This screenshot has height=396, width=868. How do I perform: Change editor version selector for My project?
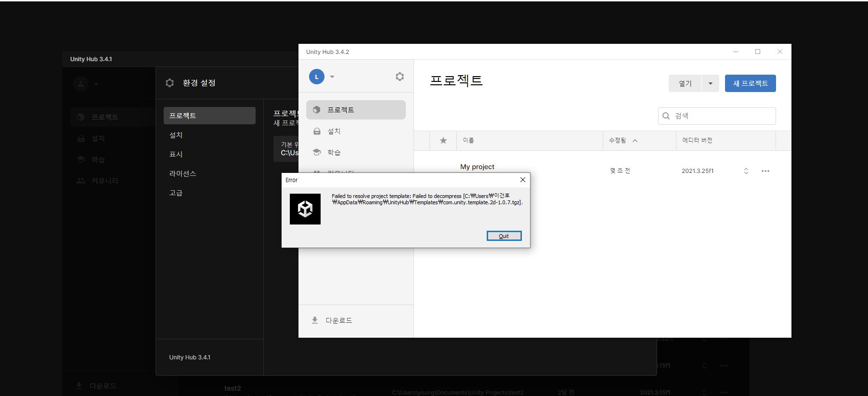point(746,171)
